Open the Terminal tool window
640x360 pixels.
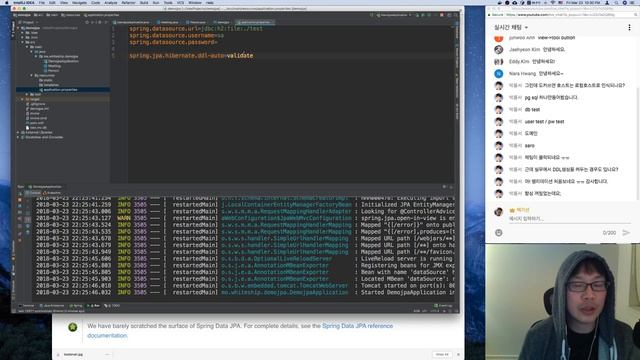coord(27,305)
